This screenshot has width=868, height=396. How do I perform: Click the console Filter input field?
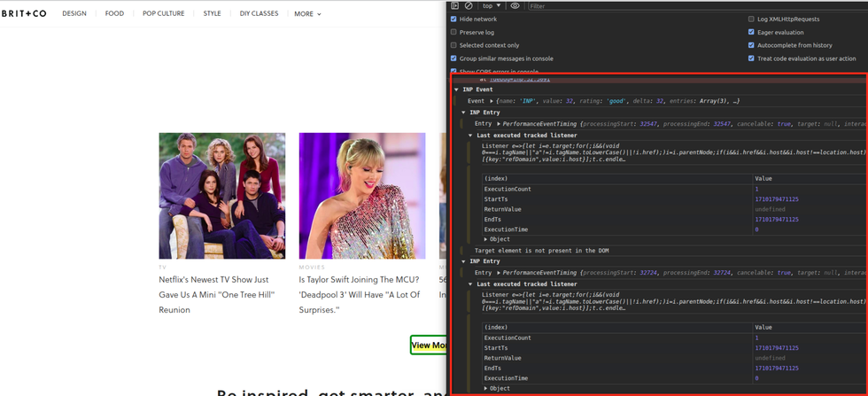pos(620,6)
